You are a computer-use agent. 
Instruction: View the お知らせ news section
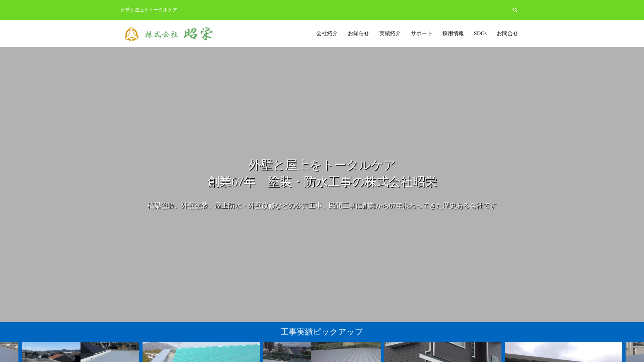358,34
